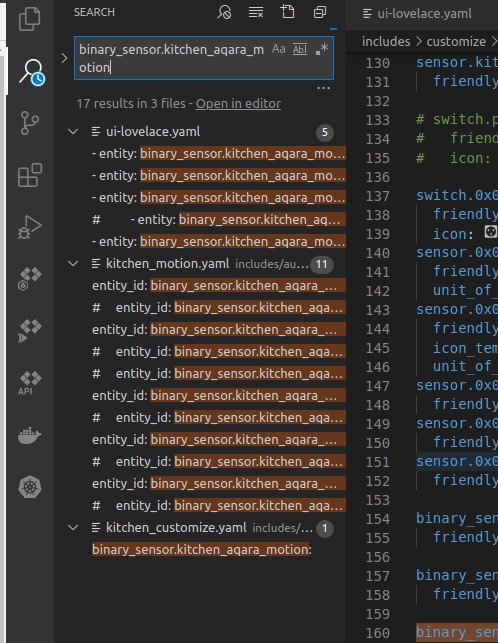
Task: Click 'sensor.kit' text on line 130
Action: pyautogui.click(x=457, y=63)
